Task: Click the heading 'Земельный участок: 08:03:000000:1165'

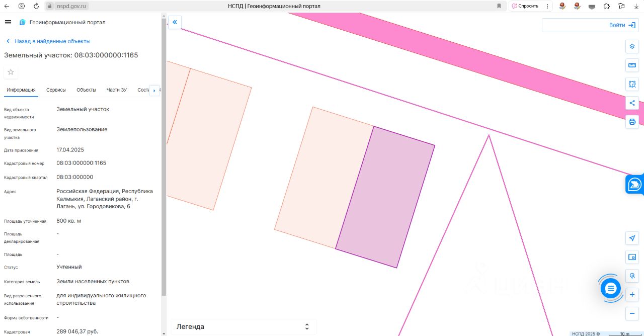Action: 71,55
